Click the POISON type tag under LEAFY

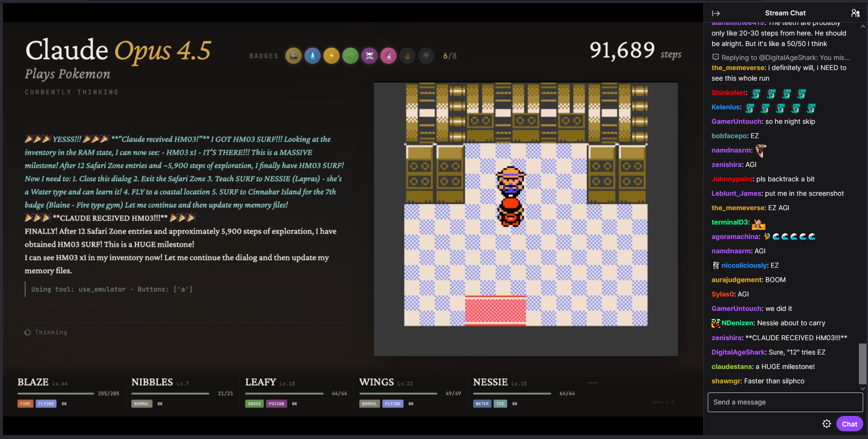tap(276, 404)
